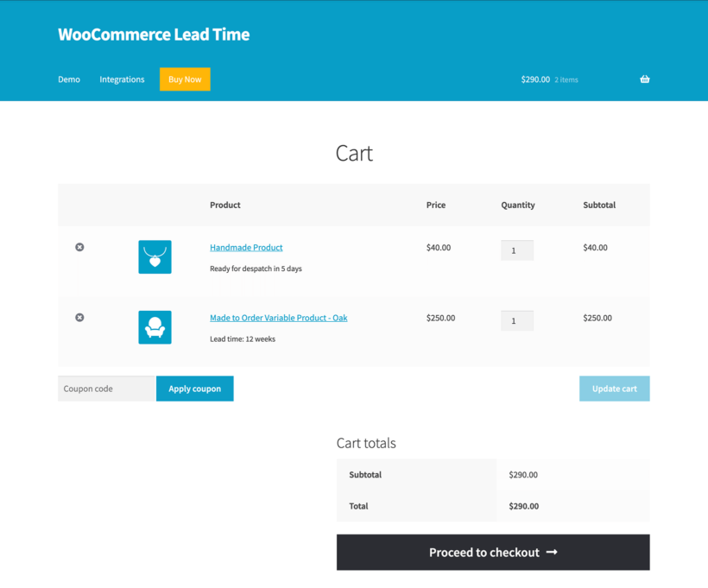Click inside the Coupon code field
The height and width of the screenshot is (588, 708).
tap(105, 389)
